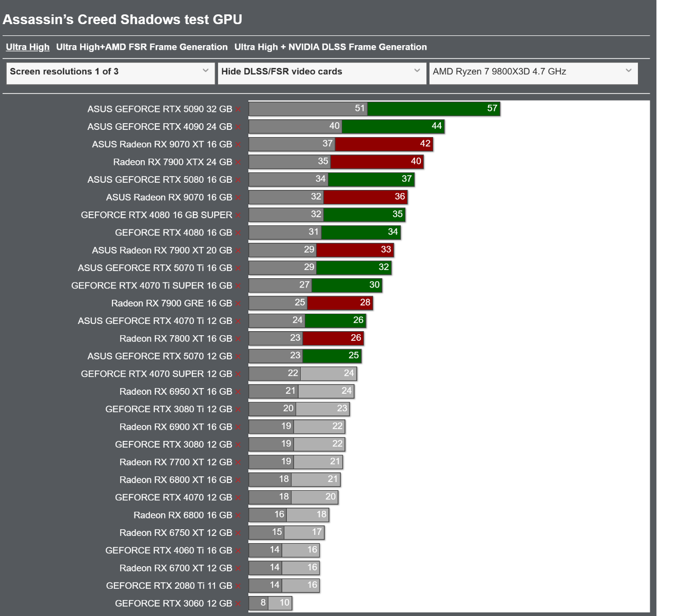Click red X beside GEFORCE RTX 3080 12 GB
Viewport: 682px width, 616px height.
(239, 445)
